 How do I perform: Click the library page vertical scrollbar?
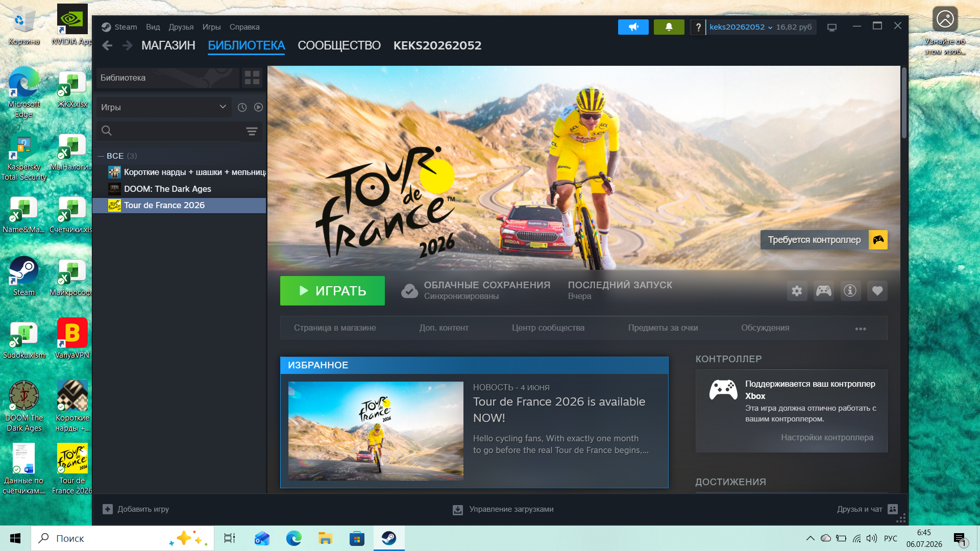[x=904, y=103]
